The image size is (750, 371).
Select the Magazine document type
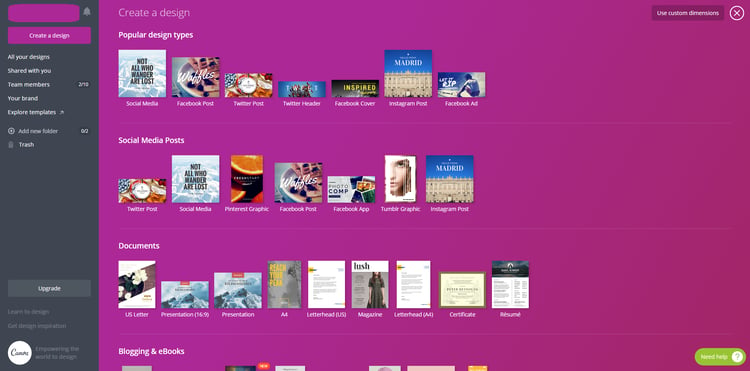pyautogui.click(x=370, y=284)
